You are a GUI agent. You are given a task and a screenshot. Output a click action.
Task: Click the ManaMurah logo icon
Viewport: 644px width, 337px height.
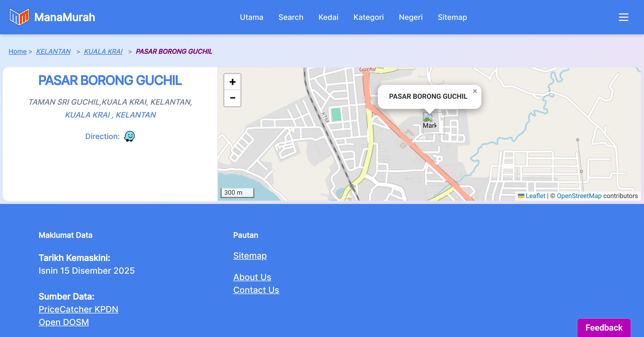pos(19,17)
